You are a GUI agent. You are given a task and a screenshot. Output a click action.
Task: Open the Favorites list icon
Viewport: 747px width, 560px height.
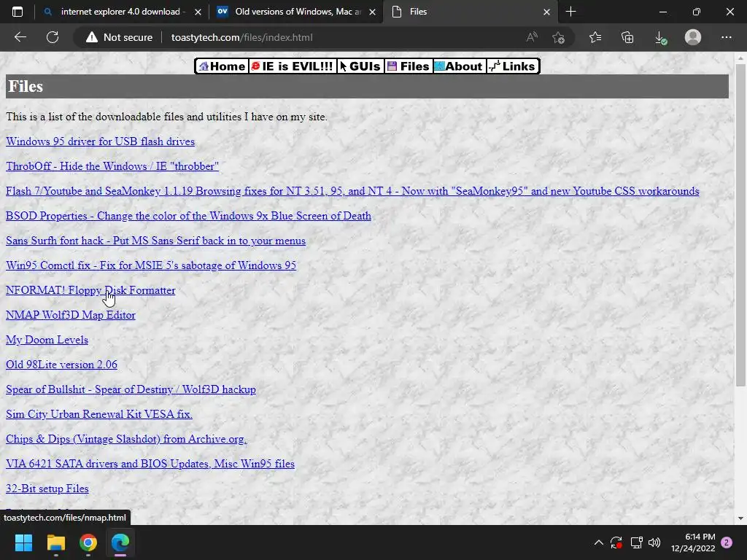[x=595, y=37]
